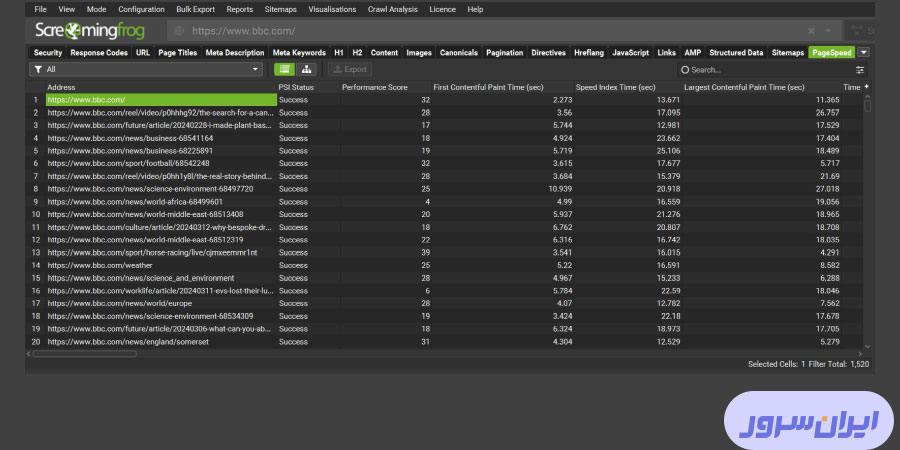Select the Structured Data tab
Image resolution: width=900 pixels, height=450 pixels.
pyautogui.click(x=736, y=52)
